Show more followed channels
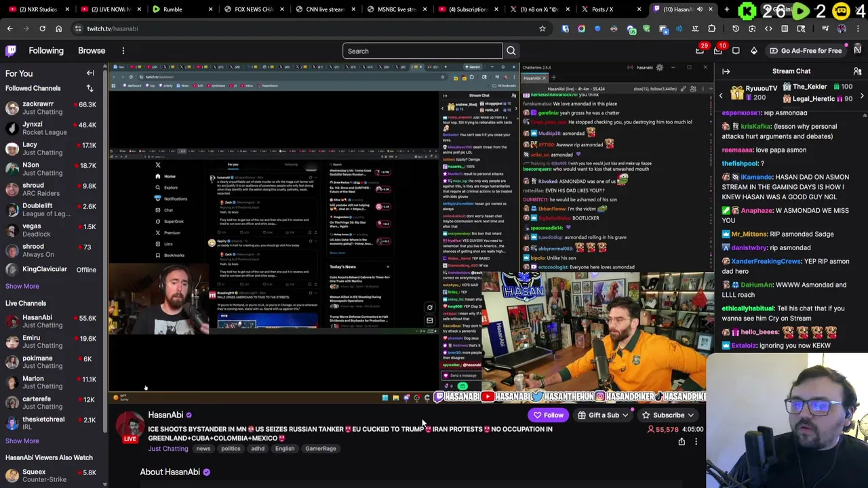 pos(22,286)
